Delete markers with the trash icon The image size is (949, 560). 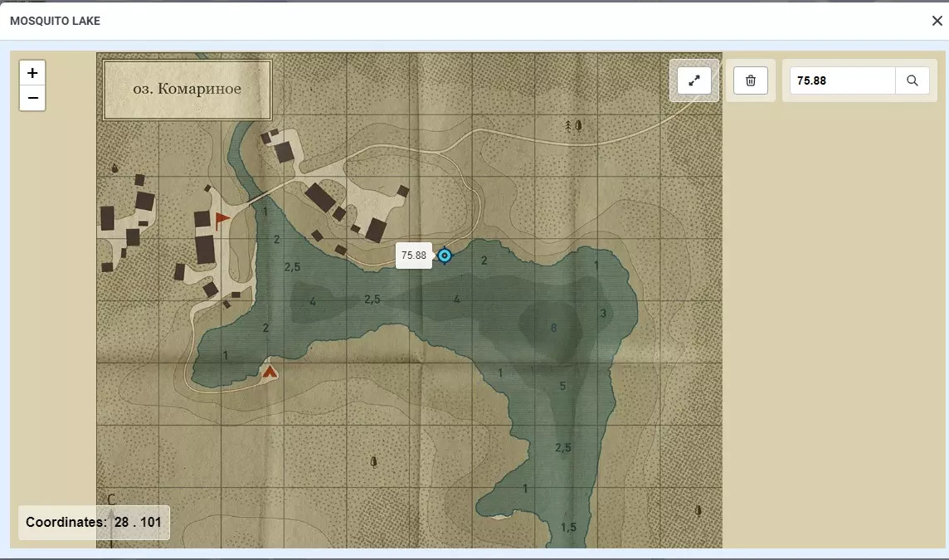(751, 80)
